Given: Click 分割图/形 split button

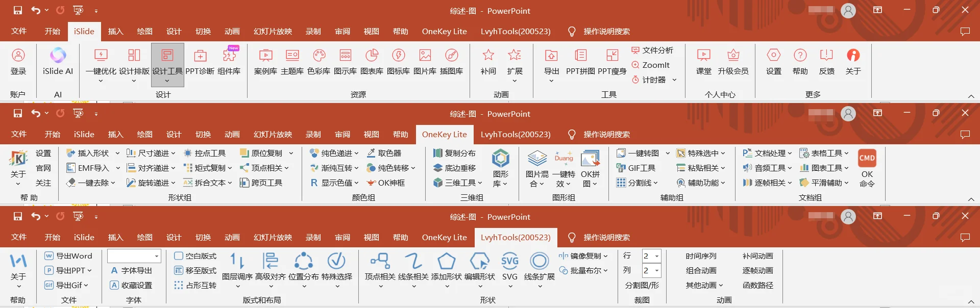Looking at the screenshot, I should tap(642, 285).
